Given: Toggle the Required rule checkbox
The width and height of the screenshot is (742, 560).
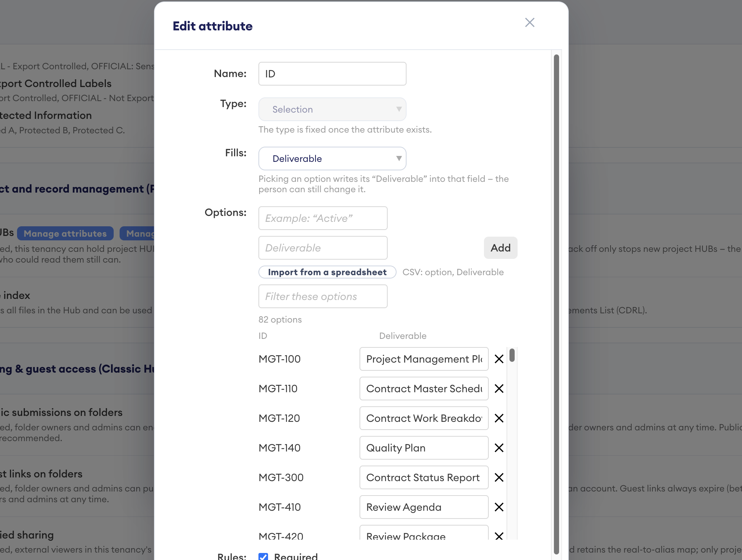Looking at the screenshot, I should [x=263, y=556].
